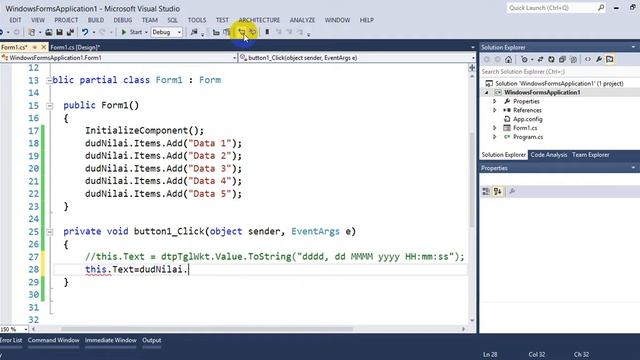Close the Form1.cs editor tab
Image resolution: width=640 pixels, height=360 pixels.
(44, 47)
